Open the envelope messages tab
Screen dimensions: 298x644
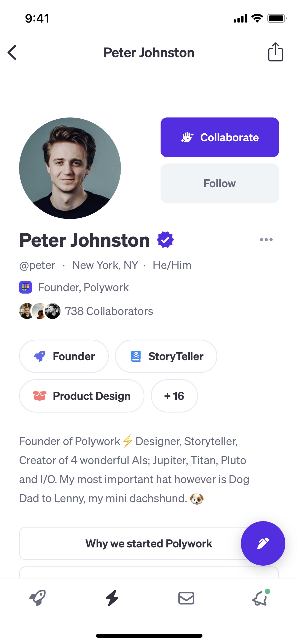click(x=186, y=598)
